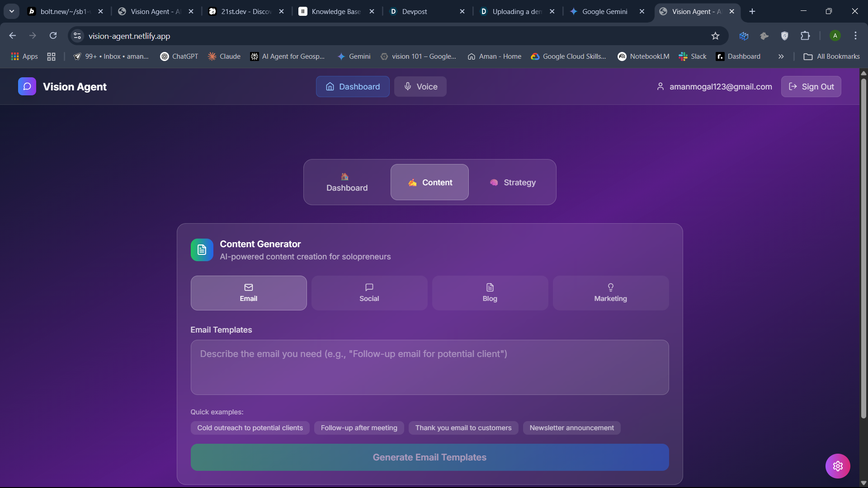Bookmark this page with the star icon
Viewport: 868px width, 488px height.
[715, 36]
